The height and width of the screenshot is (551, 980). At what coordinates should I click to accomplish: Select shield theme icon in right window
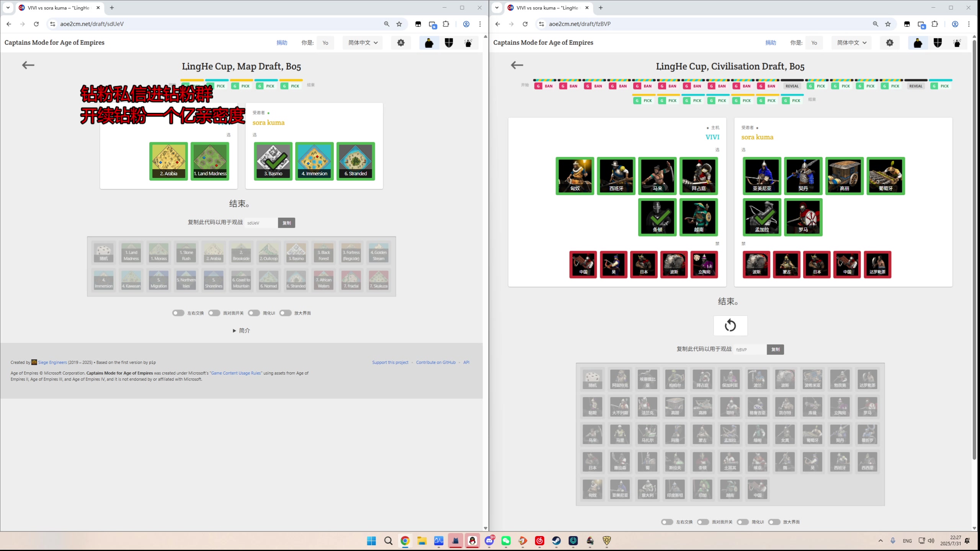coord(938,43)
